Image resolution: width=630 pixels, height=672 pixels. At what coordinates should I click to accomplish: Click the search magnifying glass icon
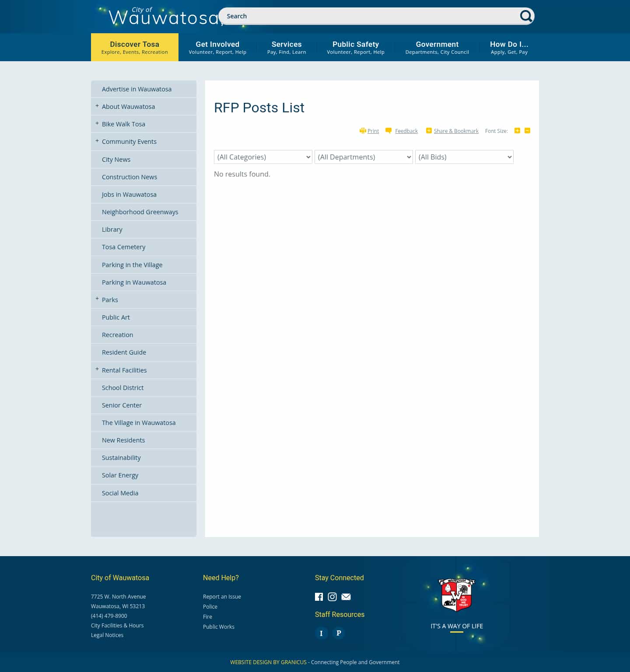526,16
